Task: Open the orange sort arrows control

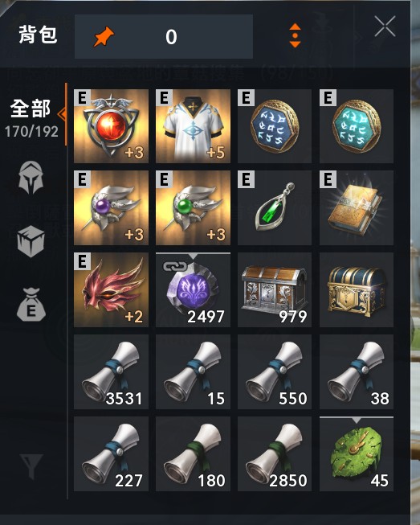Action: 295,35
